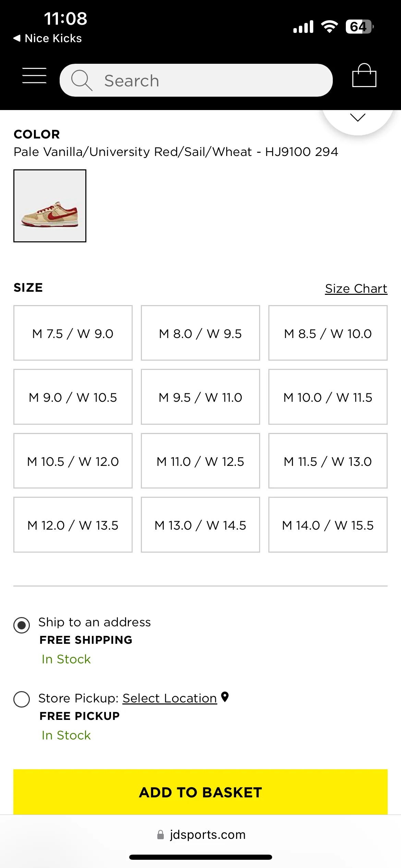Pick size M 11.0 / W 12.5

[x=200, y=461]
